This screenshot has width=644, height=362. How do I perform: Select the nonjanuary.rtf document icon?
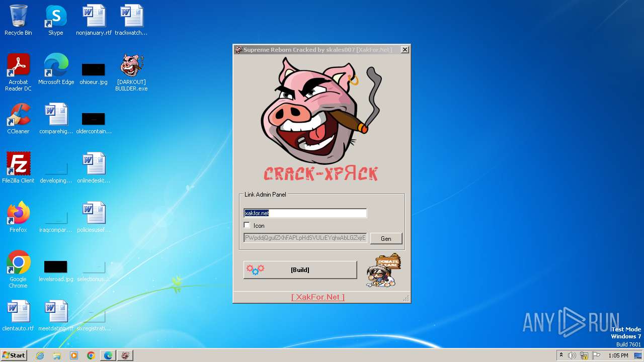[x=94, y=20]
